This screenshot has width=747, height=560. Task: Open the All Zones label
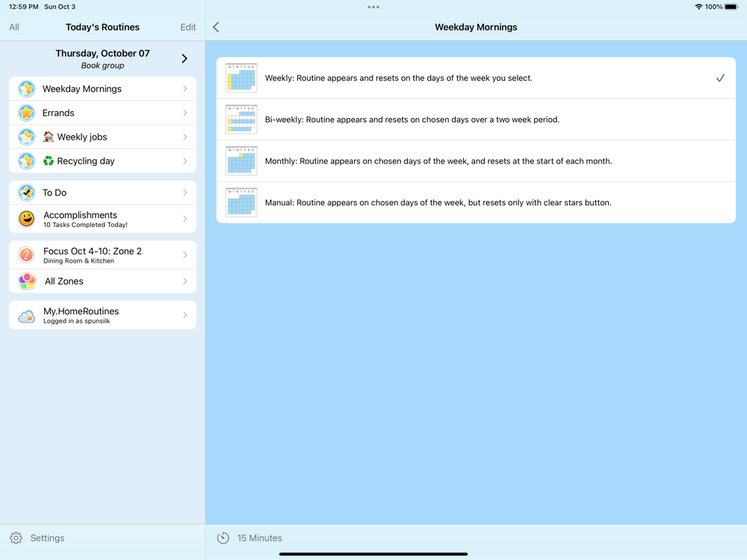point(63,281)
